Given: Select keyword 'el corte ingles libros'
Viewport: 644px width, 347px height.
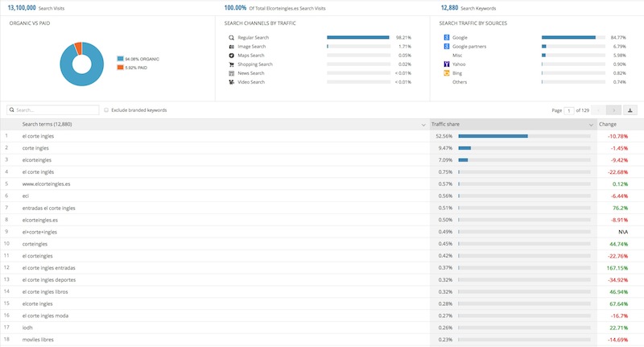Looking at the screenshot, I should point(45,291).
